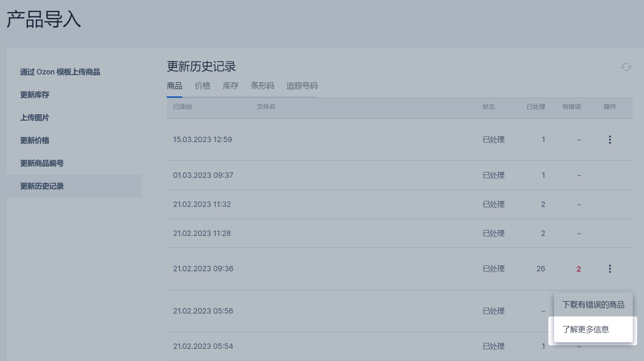
Task: Open three-dot menu for 15.03.2023 12:59 row
Action: pos(610,140)
